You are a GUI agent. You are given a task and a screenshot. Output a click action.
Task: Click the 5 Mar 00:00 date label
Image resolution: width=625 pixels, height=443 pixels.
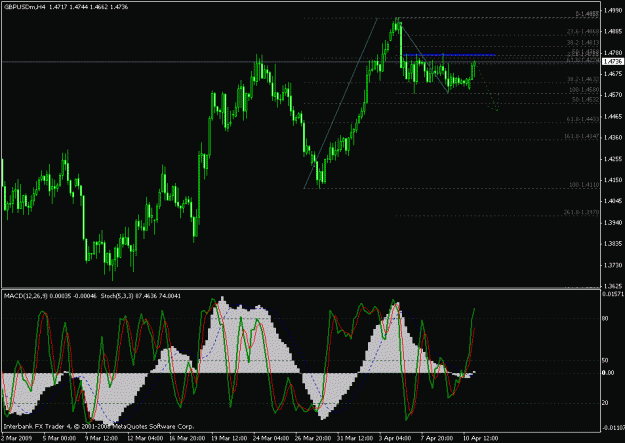coord(59,438)
